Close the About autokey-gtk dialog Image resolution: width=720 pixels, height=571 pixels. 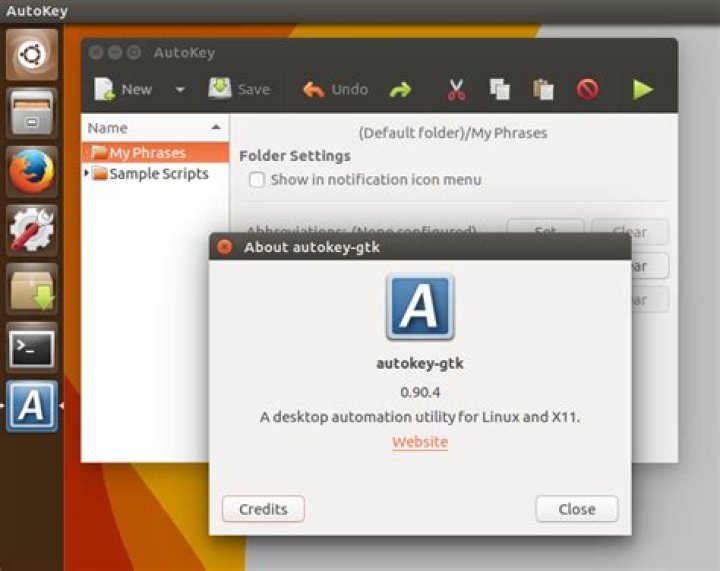225,247
